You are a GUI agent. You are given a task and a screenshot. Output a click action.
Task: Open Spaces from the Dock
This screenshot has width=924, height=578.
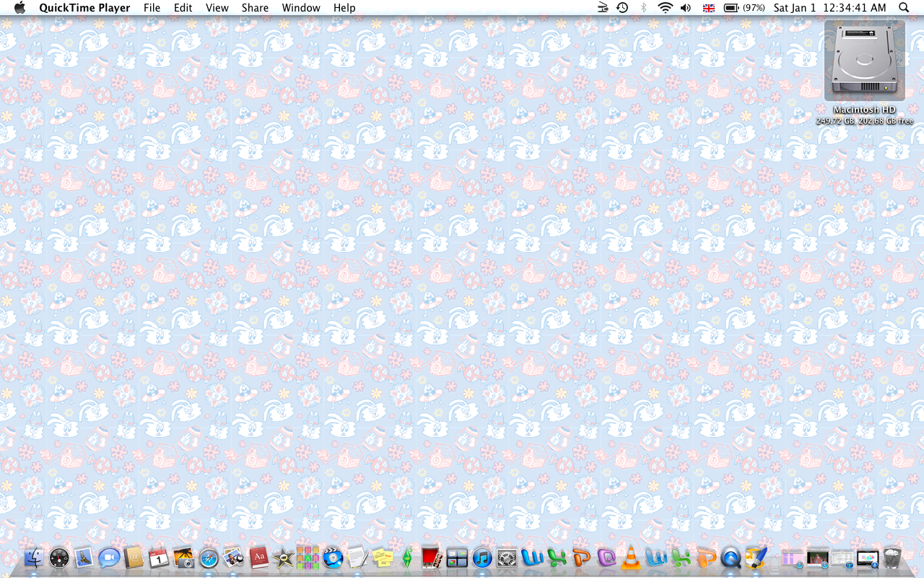pyautogui.click(x=457, y=558)
